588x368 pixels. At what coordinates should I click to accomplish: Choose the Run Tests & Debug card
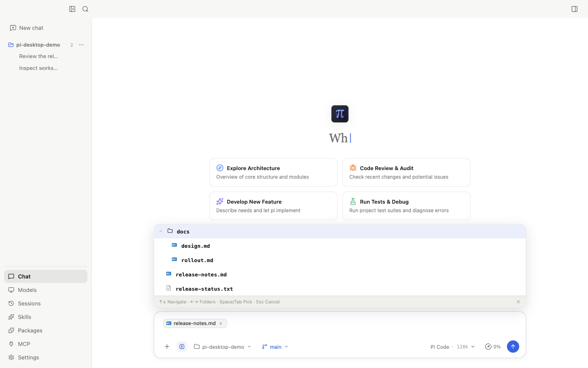pos(406,206)
